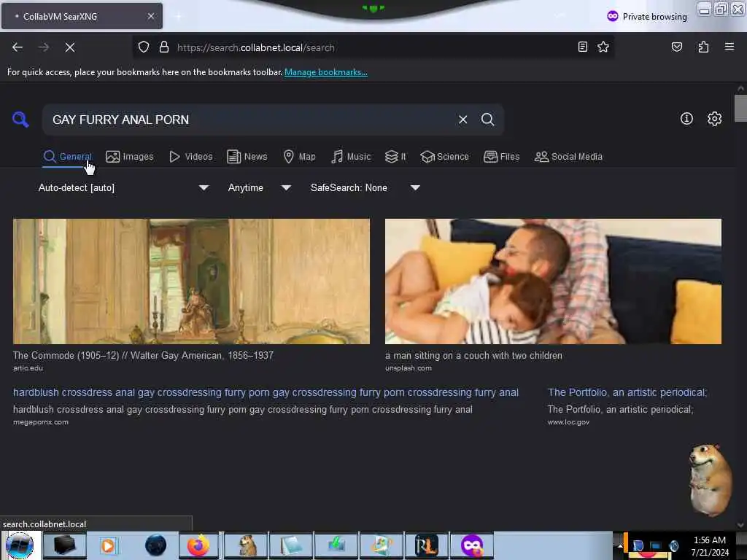
Task: Open The Portfolio, an artistic periodical result
Action: click(x=627, y=392)
